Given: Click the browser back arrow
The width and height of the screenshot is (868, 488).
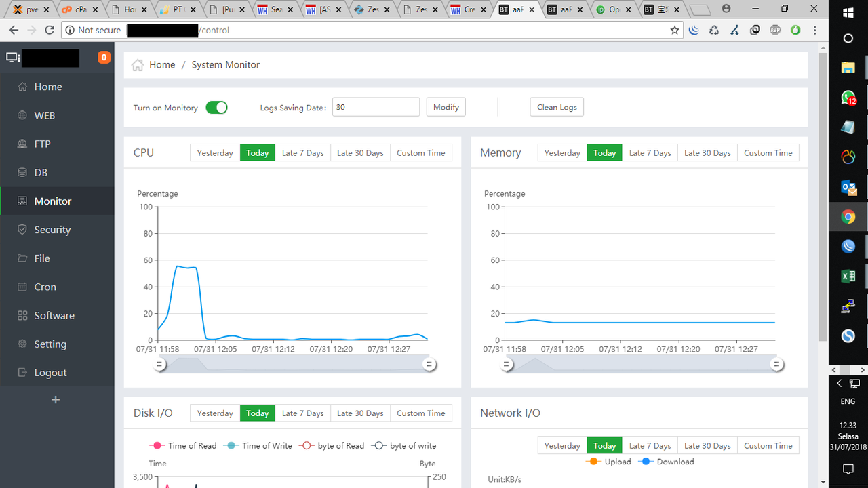Looking at the screenshot, I should click(14, 30).
